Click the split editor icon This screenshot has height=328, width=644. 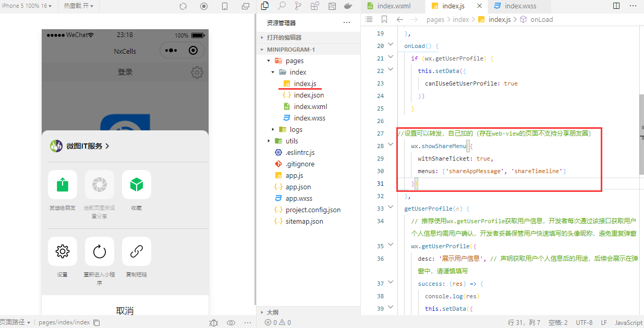(616, 6)
